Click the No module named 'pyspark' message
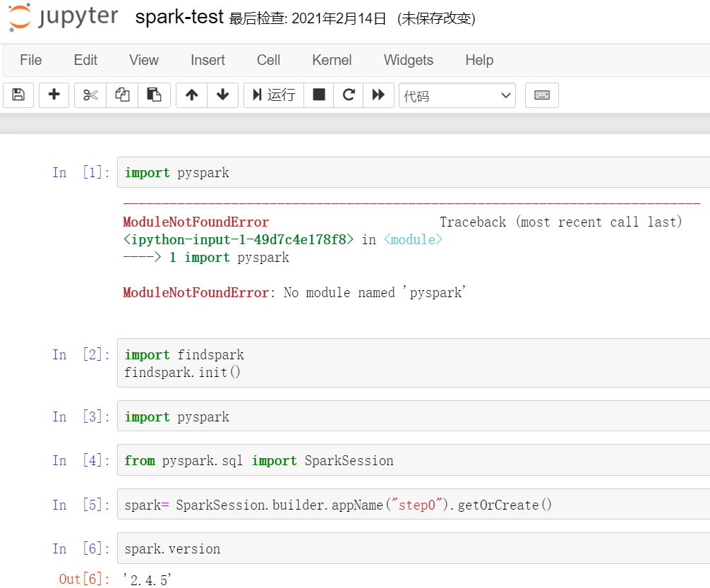 (375, 293)
